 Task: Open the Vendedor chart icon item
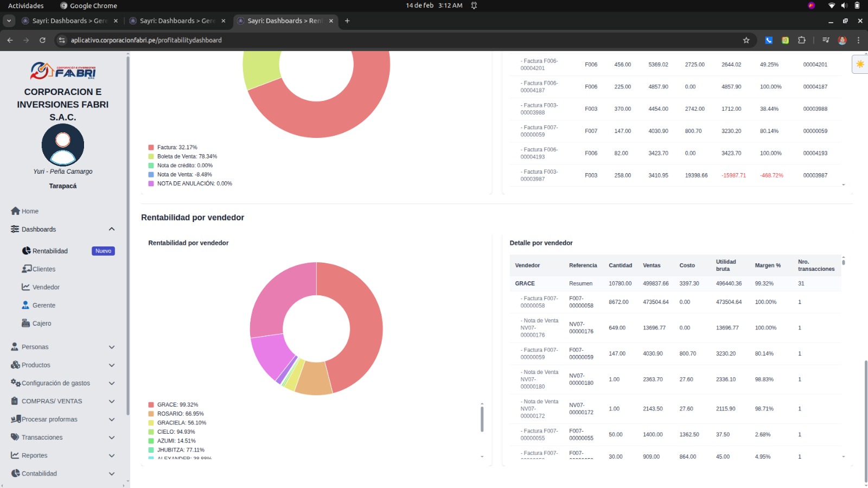(25, 287)
